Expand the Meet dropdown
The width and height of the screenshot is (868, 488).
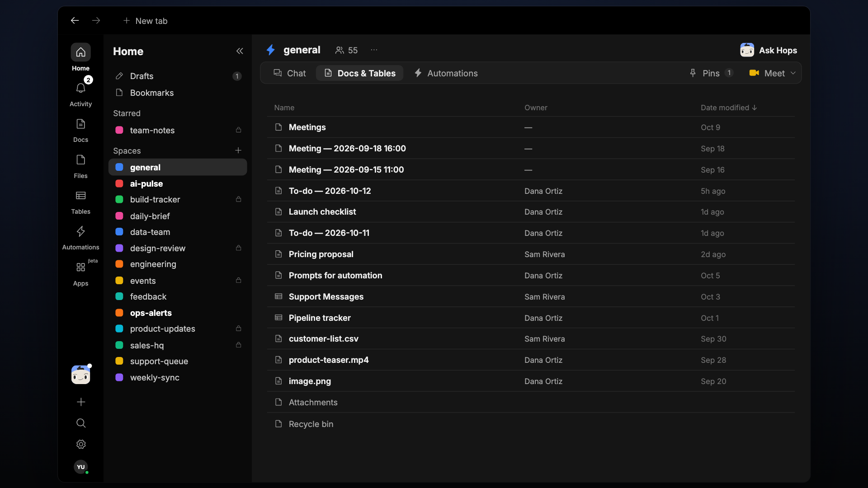pyautogui.click(x=793, y=73)
